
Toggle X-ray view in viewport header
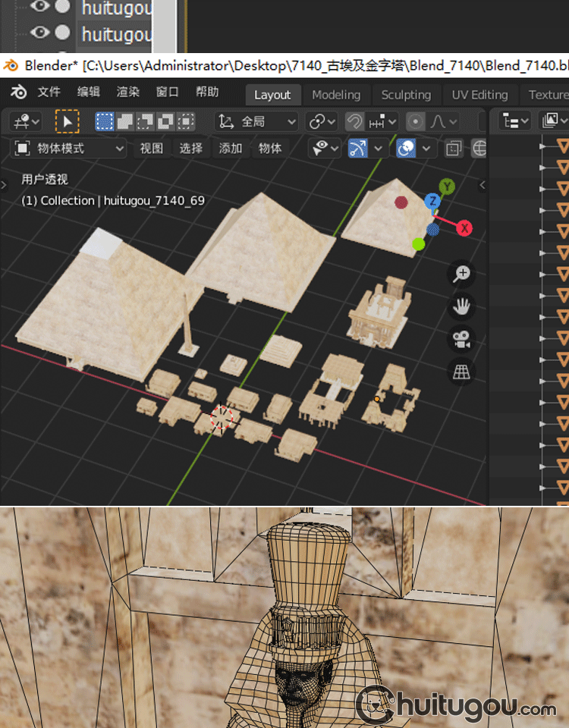[x=454, y=149]
